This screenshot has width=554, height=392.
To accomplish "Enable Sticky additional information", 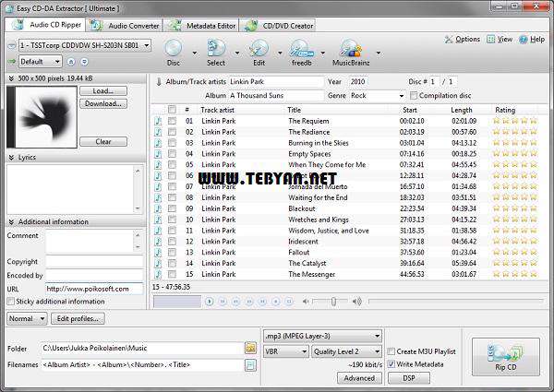I will pos(11,302).
